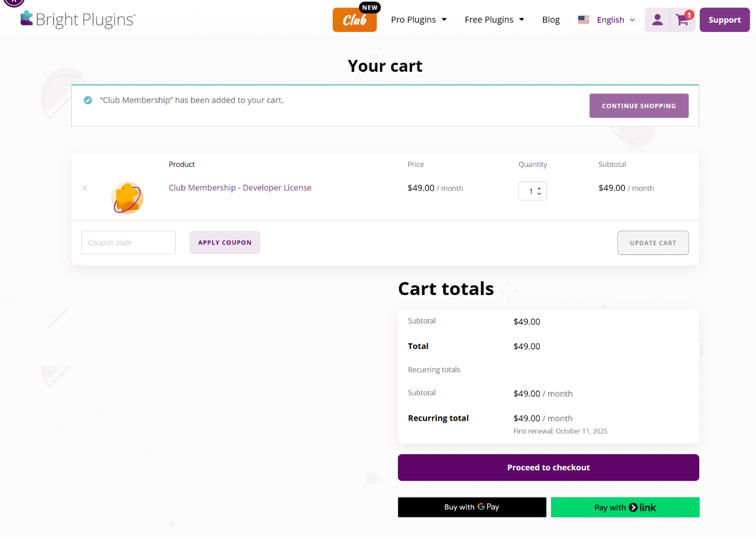The image size is (756, 537).
Task: Click Continue Shopping button
Action: click(x=639, y=106)
